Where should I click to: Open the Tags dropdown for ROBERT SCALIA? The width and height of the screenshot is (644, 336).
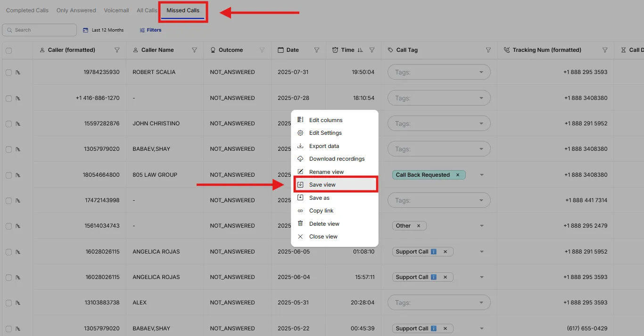[x=439, y=72]
